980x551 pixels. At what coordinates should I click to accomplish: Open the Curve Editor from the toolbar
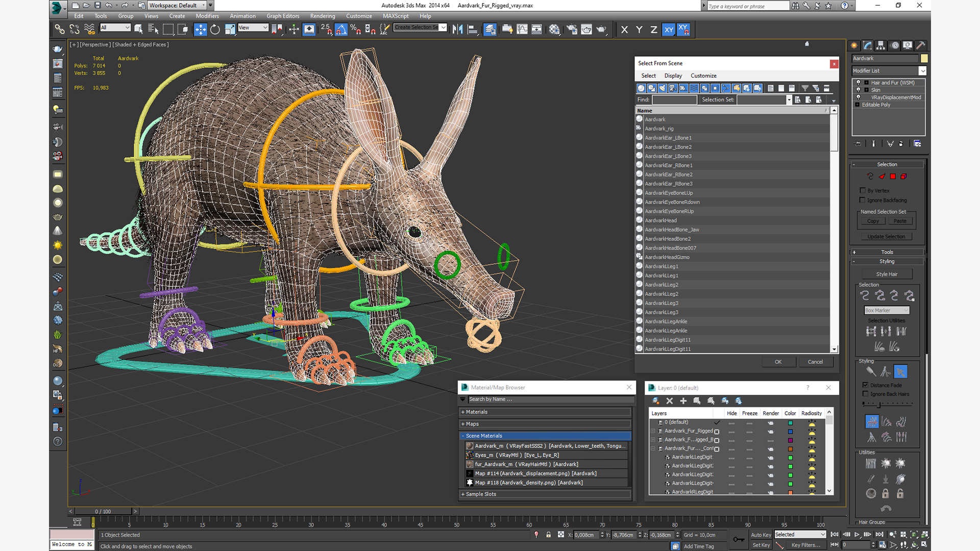pyautogui.click(x=522, y=29)
